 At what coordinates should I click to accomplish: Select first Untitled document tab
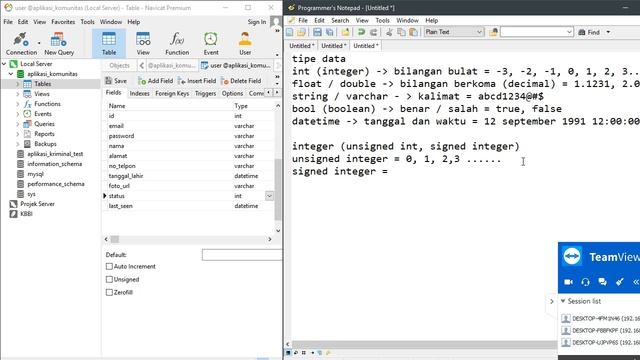pos(302,46)
